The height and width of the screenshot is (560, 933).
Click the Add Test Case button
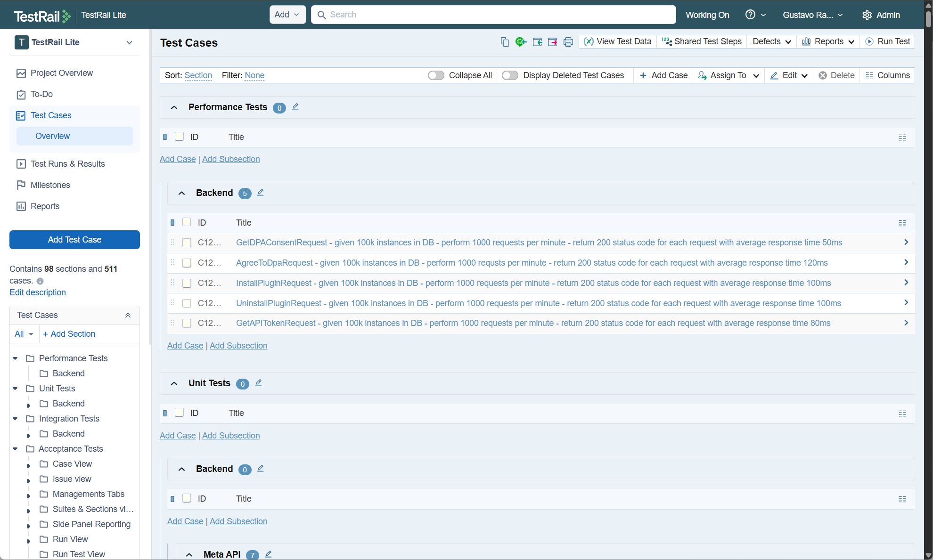pos(74,240)
